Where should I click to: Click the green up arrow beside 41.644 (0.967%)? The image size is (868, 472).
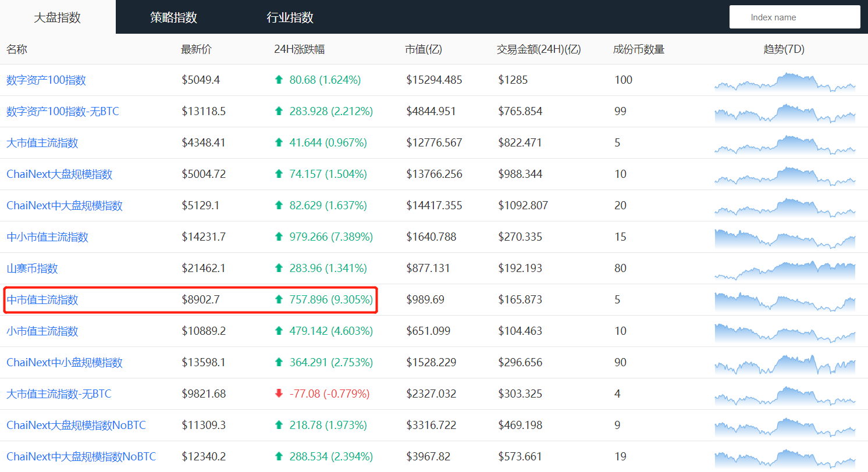(x=279, y=143)
